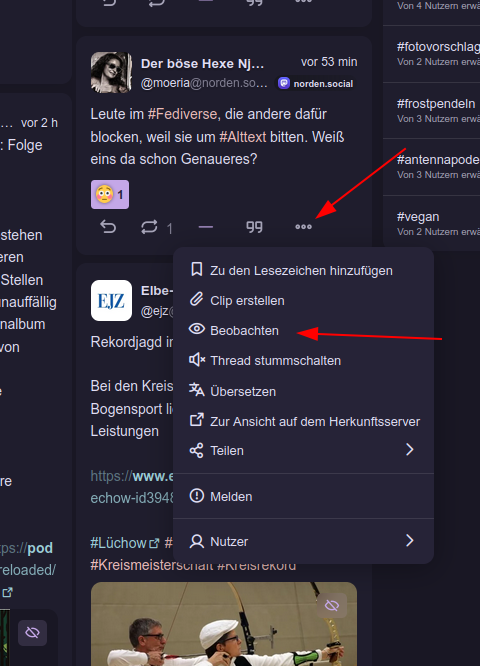Click the flushed-face emoji reaction
This screenshot has width=480, height=666.
coord(110,195)
